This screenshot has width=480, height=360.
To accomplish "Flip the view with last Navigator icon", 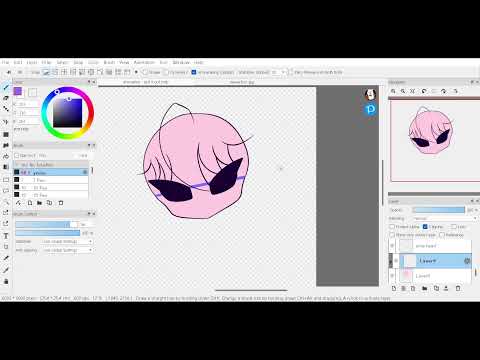I will click(455, 91).
